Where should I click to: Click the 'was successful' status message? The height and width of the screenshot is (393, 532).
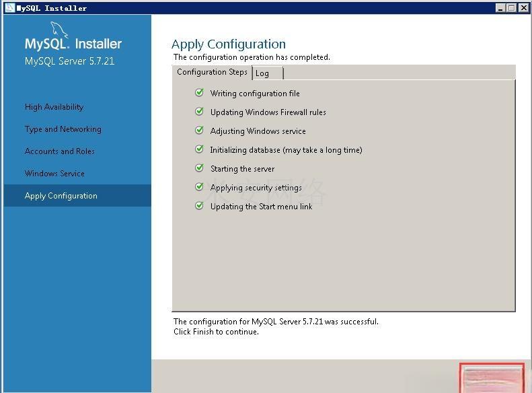pos(276,322)
